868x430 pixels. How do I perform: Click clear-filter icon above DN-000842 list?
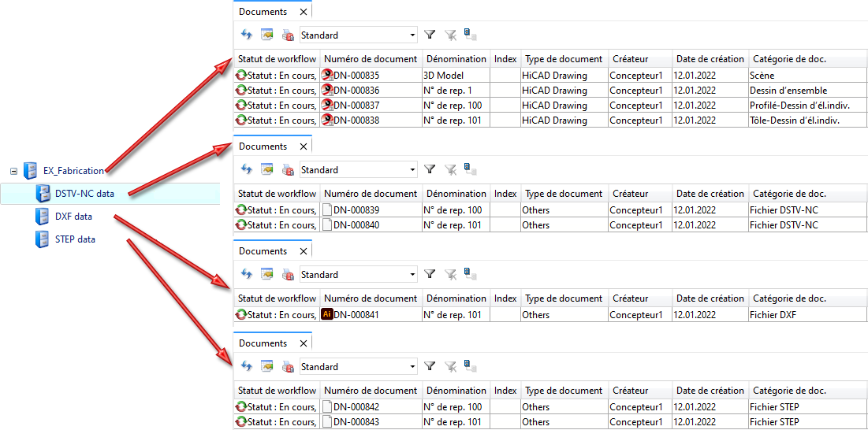coord(451,366)
